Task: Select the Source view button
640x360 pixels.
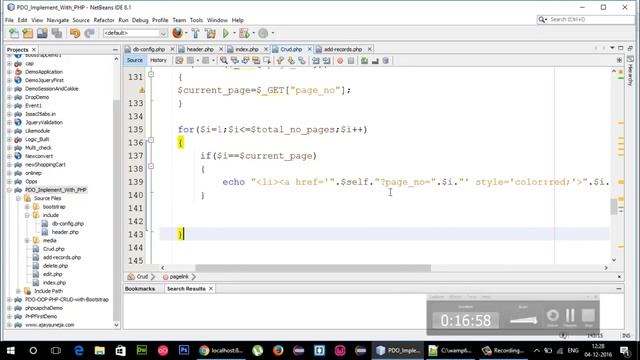Action: click(x=135, y=60)
